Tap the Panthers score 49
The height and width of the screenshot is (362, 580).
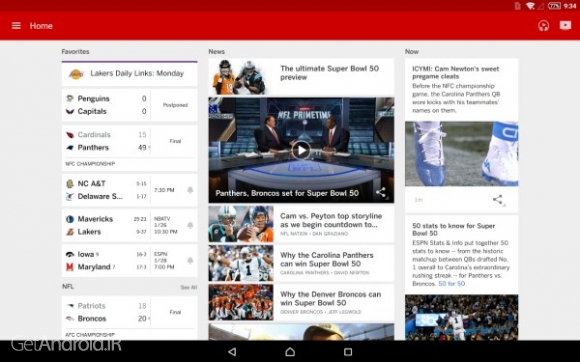142,148
